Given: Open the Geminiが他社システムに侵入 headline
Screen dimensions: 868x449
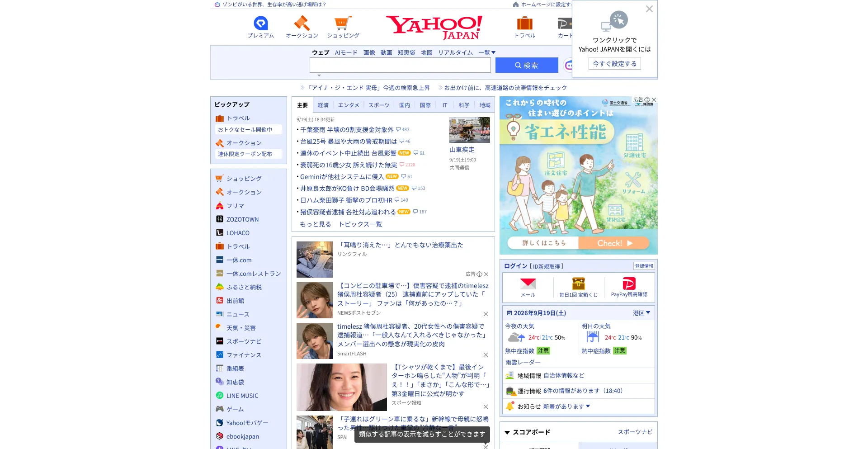Looking at the screenshot, I should point(342,176).
